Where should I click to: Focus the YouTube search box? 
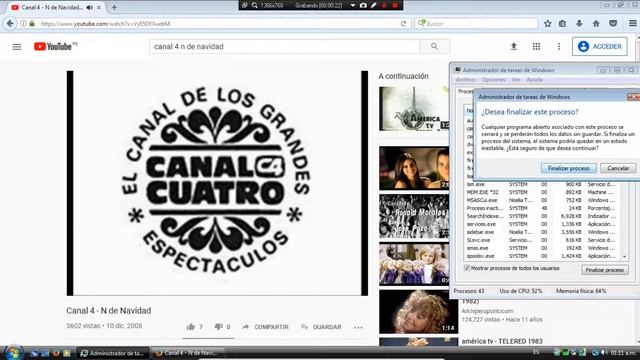[284, 47]
